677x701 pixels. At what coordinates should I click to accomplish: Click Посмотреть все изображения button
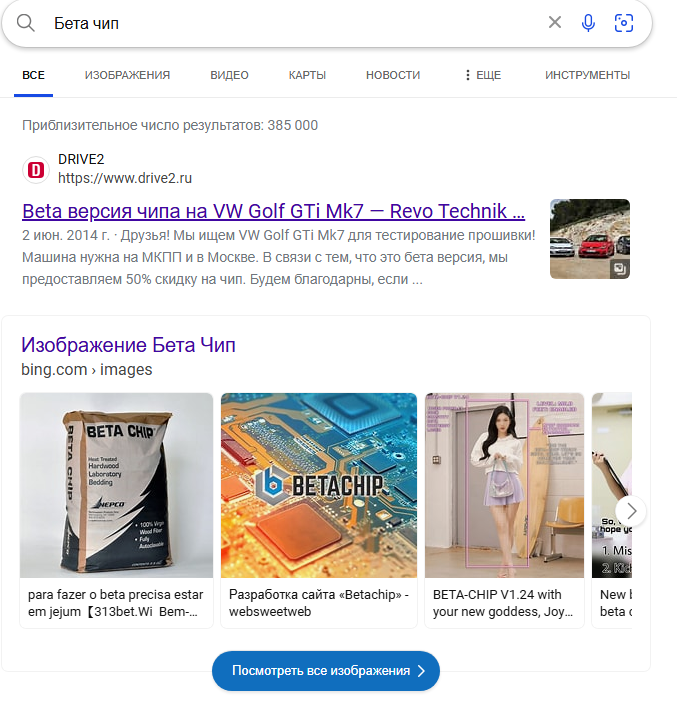[x=326, y=671]
